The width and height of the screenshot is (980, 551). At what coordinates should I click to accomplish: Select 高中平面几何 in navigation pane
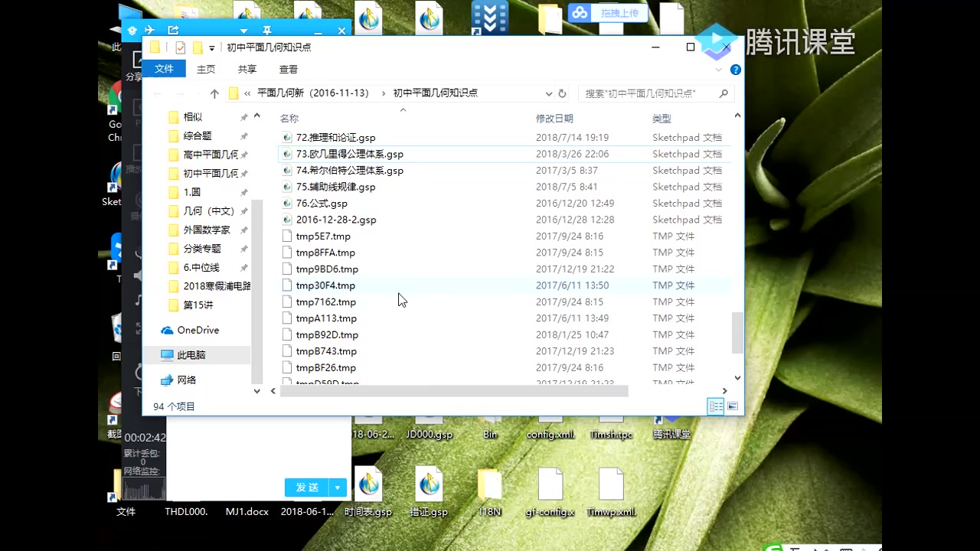pyautogui.click(x=211, y=155)
